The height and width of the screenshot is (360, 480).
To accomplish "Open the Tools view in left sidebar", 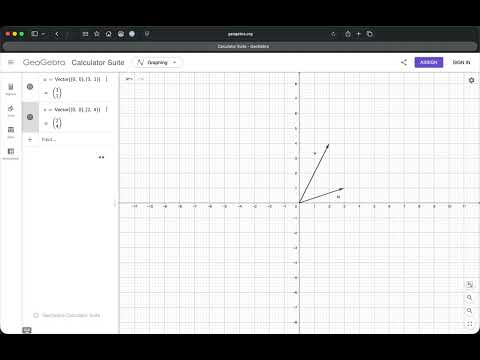I will click(11, 111).
